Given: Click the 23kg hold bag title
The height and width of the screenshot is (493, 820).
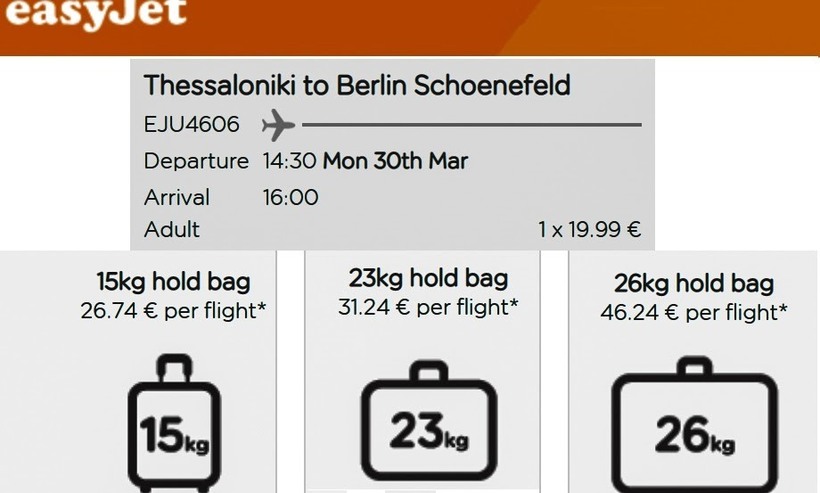Looking at the screenshot, I should point(428,278).
